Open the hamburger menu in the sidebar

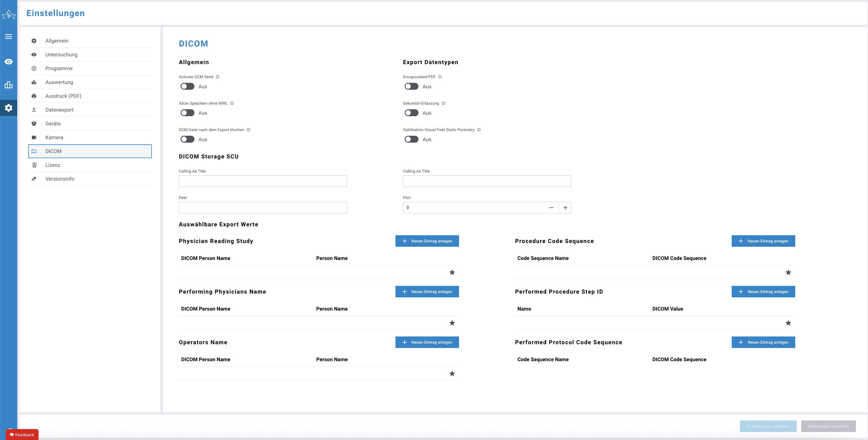click(x=9, y=37)
